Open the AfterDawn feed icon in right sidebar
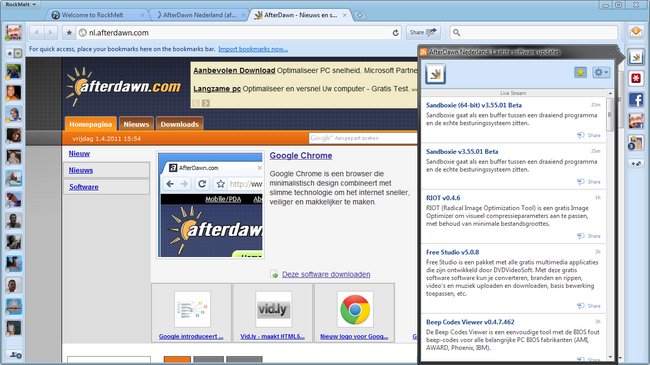This screenshot has width=650, height=365. click(636, 57)
